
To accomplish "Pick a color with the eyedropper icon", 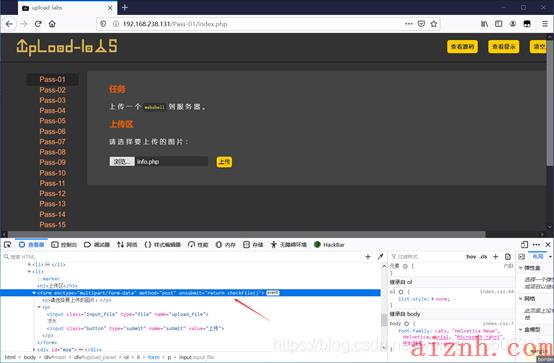I will 380,257.
